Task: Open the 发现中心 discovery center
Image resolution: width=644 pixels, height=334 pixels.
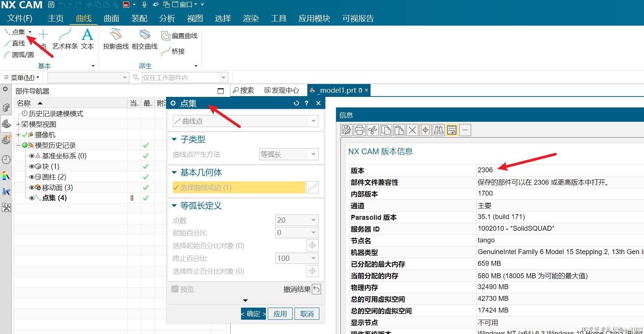Action: pyautogui.click(x=282, y=90)
